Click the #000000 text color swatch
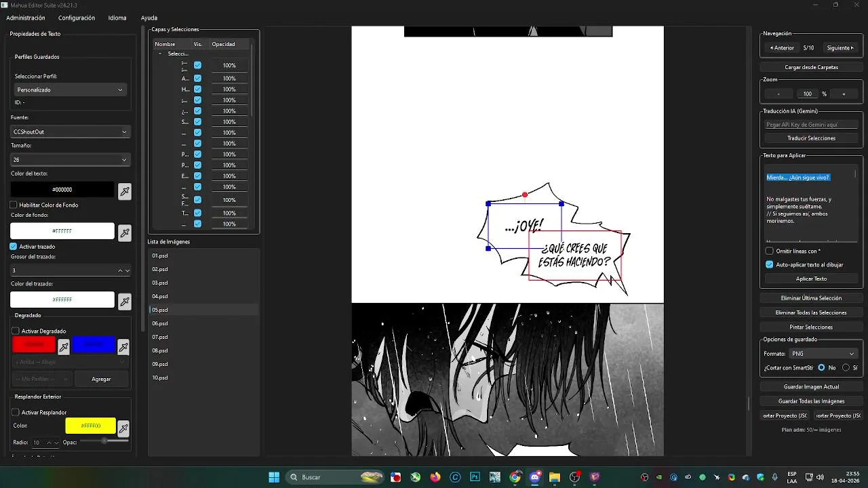The image size is (868, 488). pyautogui.click(x=62, y=190)
